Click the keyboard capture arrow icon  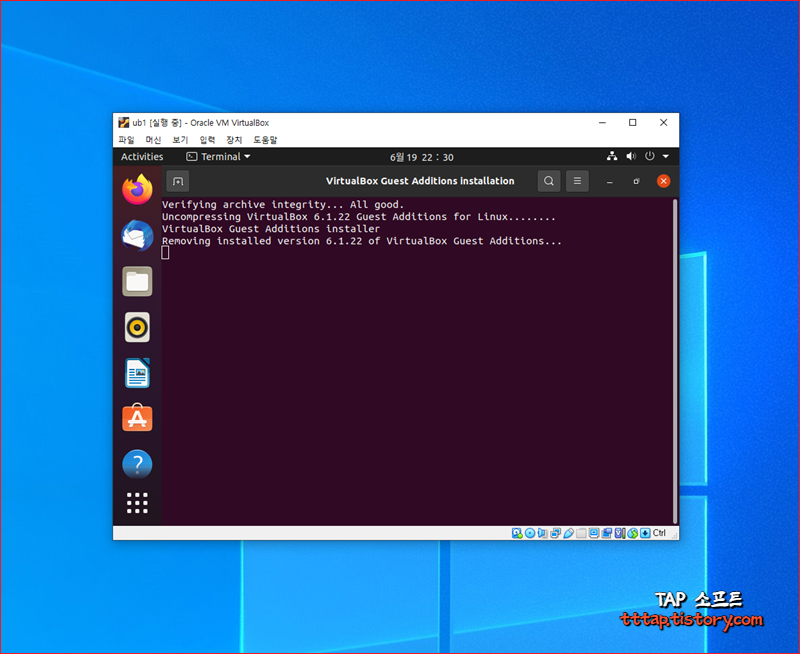[x=645, y=533]
